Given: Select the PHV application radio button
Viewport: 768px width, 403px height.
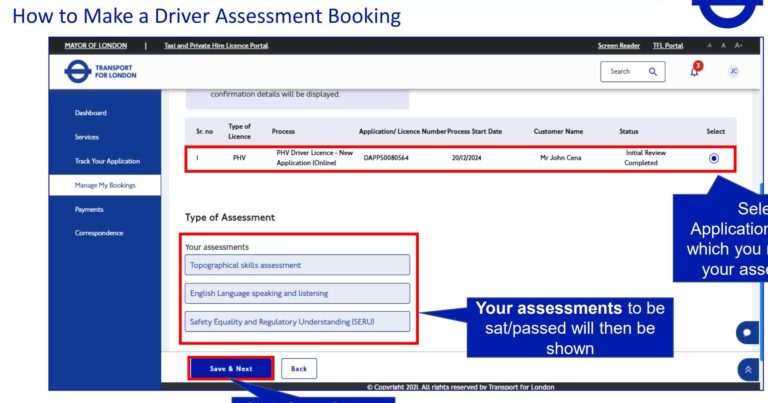Looking at the screenshot, I should click(714, 158).
